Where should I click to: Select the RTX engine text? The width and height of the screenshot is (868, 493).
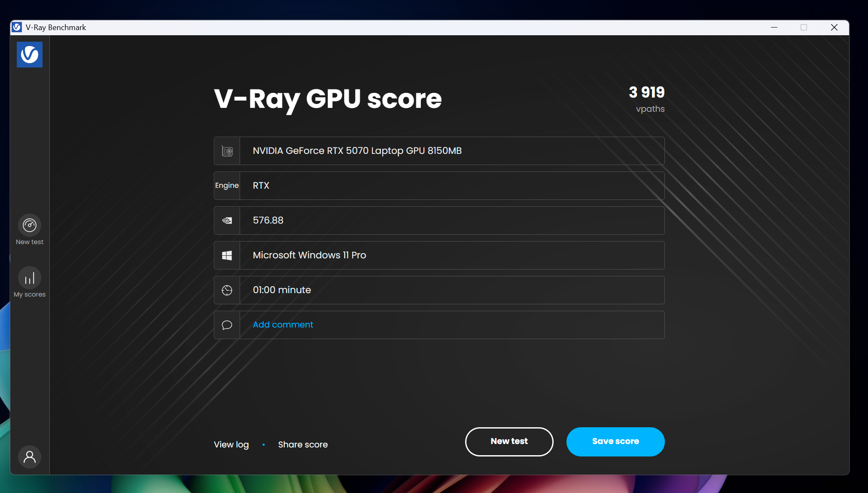[x=261, y=185]
